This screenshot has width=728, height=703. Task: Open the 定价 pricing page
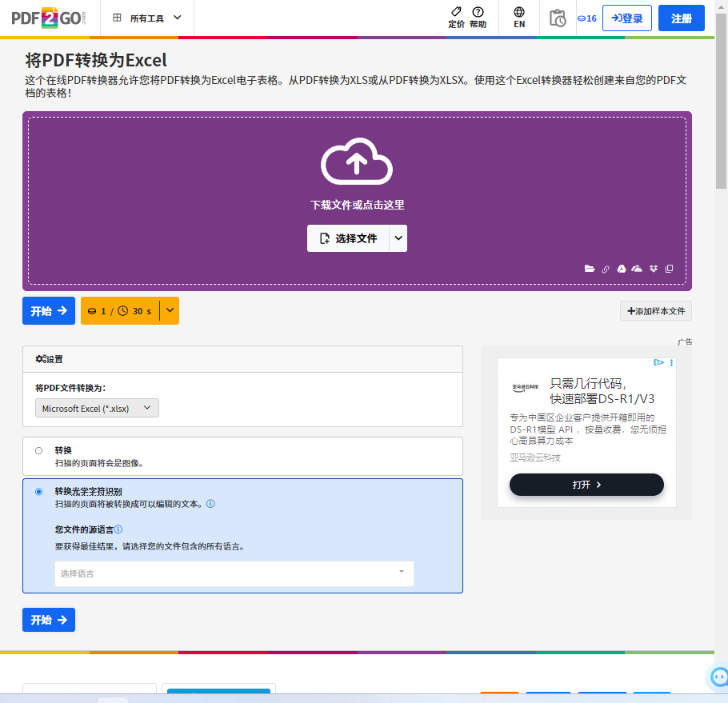tap(456, 18)
